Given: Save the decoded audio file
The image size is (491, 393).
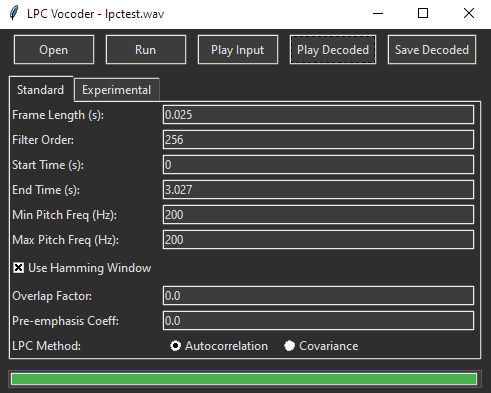Looking at the screenshot, I should tap(432, 50).
